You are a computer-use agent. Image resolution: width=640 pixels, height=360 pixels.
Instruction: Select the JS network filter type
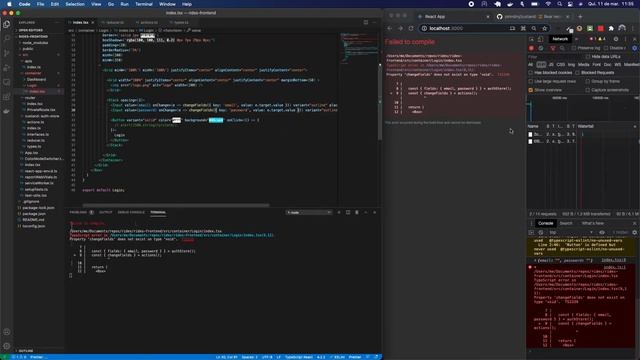click(551, 64)
